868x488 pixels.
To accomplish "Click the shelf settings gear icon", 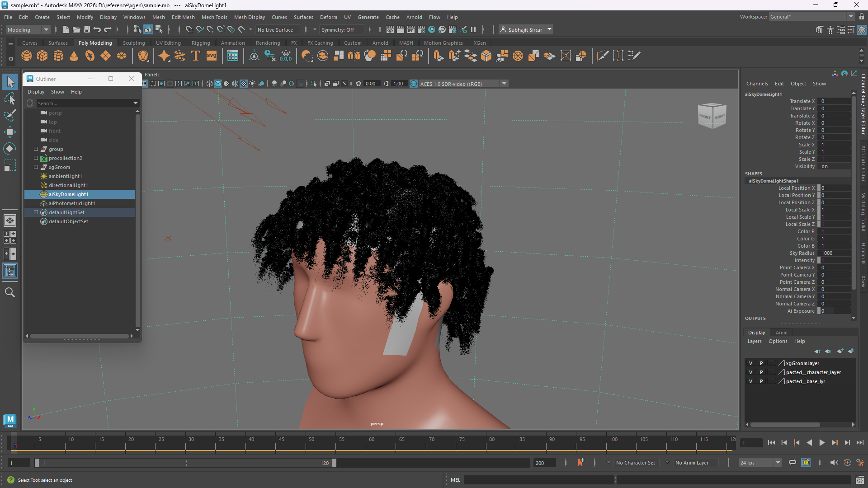I will [x=11, y=59].
